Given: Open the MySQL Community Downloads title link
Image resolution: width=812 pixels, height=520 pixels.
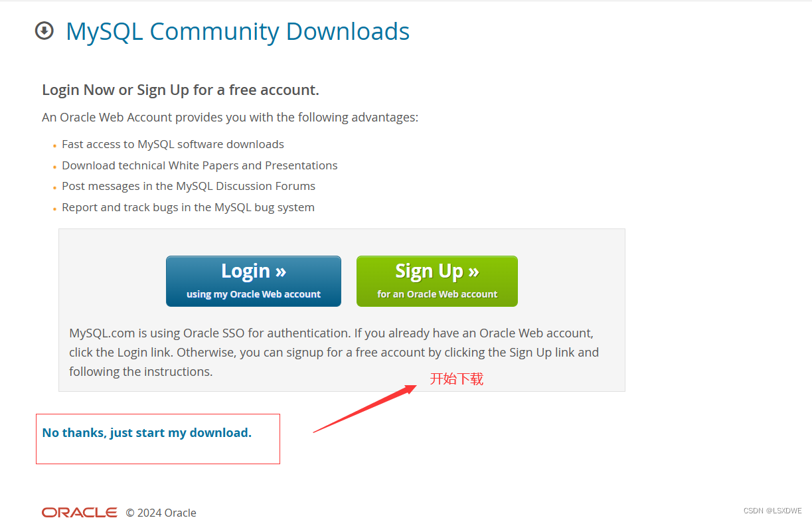Looking at the screenshot, I should pyautogui.click(x=238, y=31).
